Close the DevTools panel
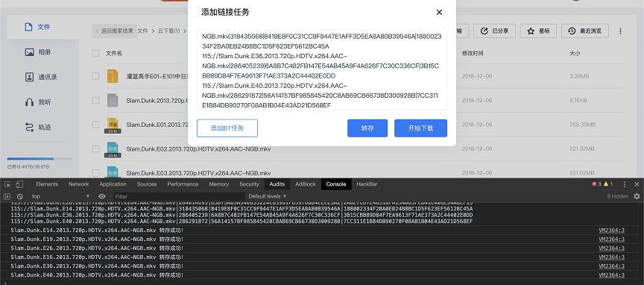 point(637,184)
